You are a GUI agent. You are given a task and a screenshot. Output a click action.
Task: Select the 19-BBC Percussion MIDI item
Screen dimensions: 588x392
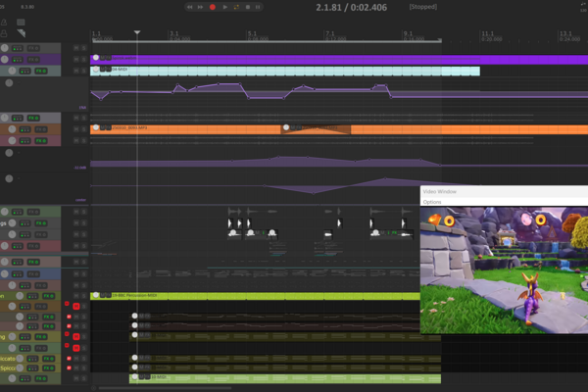(255, 296)
